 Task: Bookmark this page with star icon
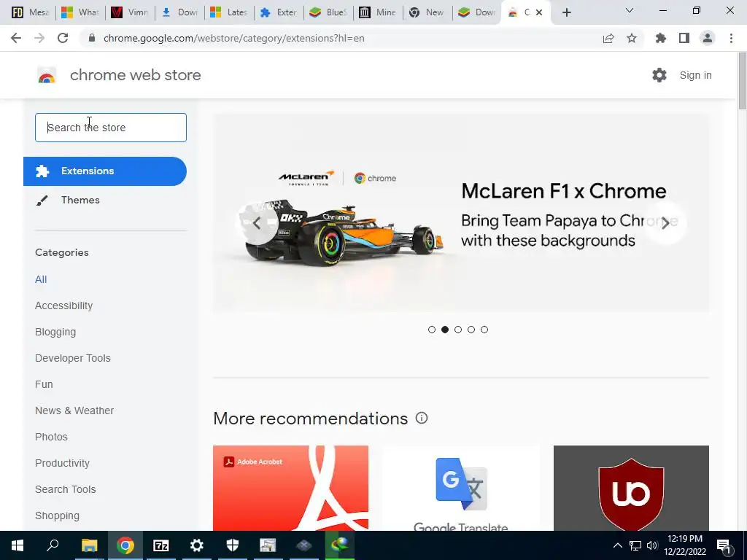click(x=632, y=38)
